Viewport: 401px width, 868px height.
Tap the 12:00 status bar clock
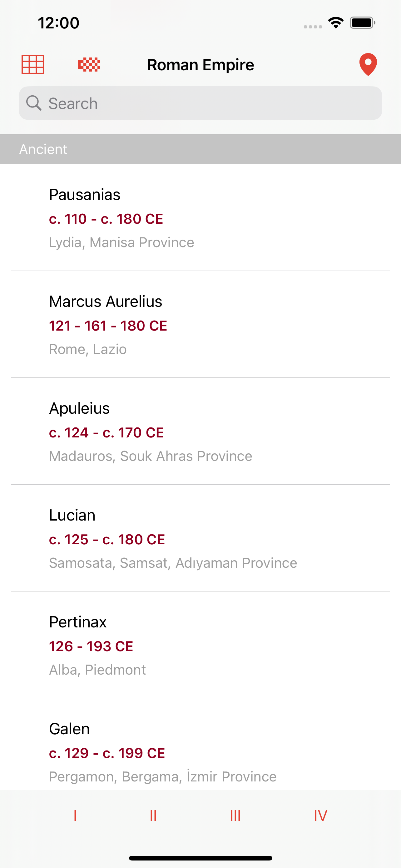[x=59, y=23]
